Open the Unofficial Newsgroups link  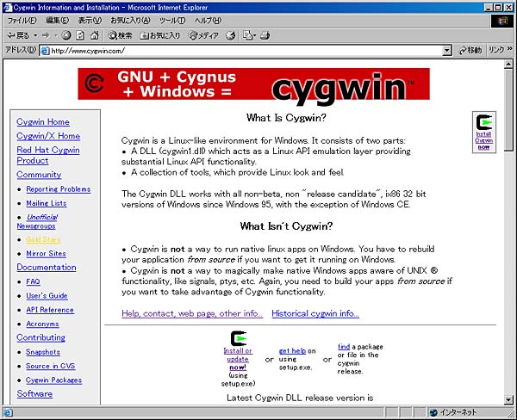37,221
